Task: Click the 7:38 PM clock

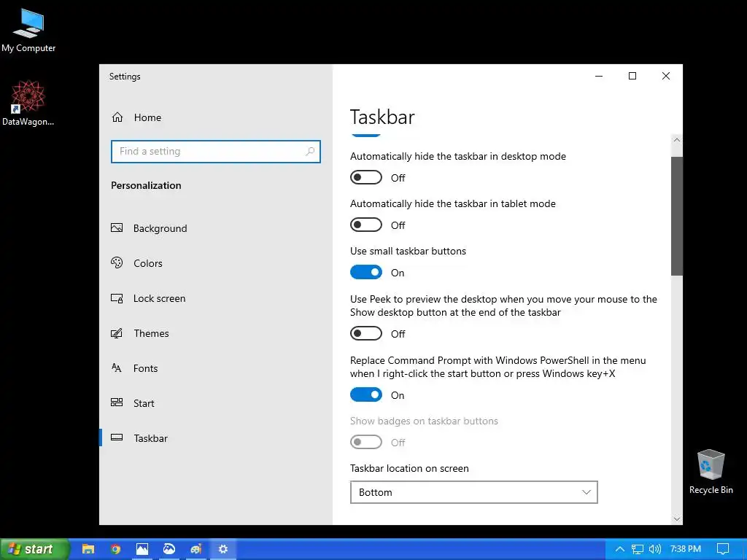Action: click(686, 549)
